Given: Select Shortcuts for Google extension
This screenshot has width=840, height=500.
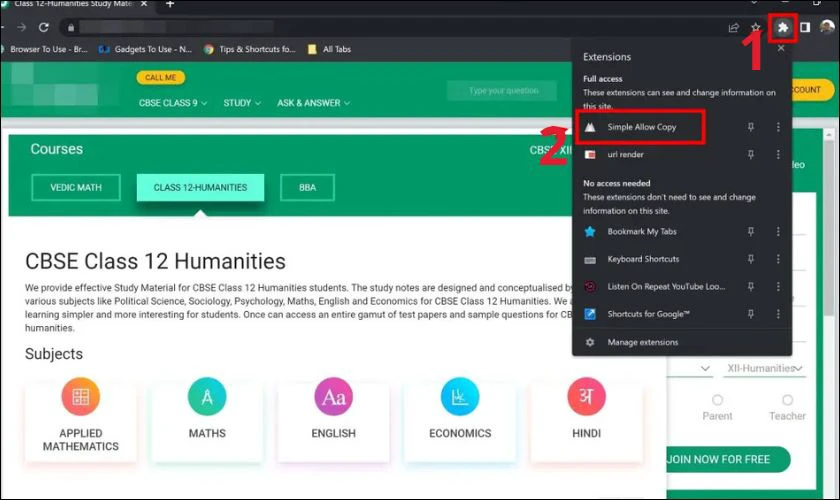Looking at the screenshot, I should point(648,314).
